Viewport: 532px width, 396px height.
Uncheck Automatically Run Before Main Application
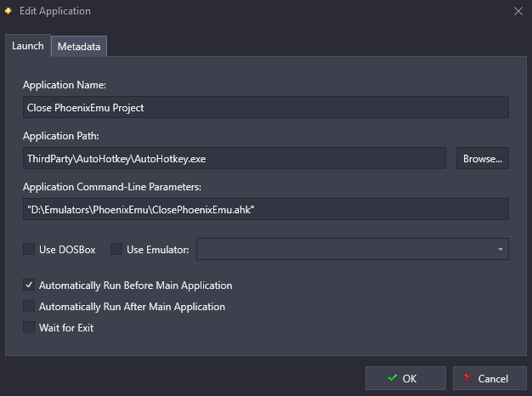(29, 285)
